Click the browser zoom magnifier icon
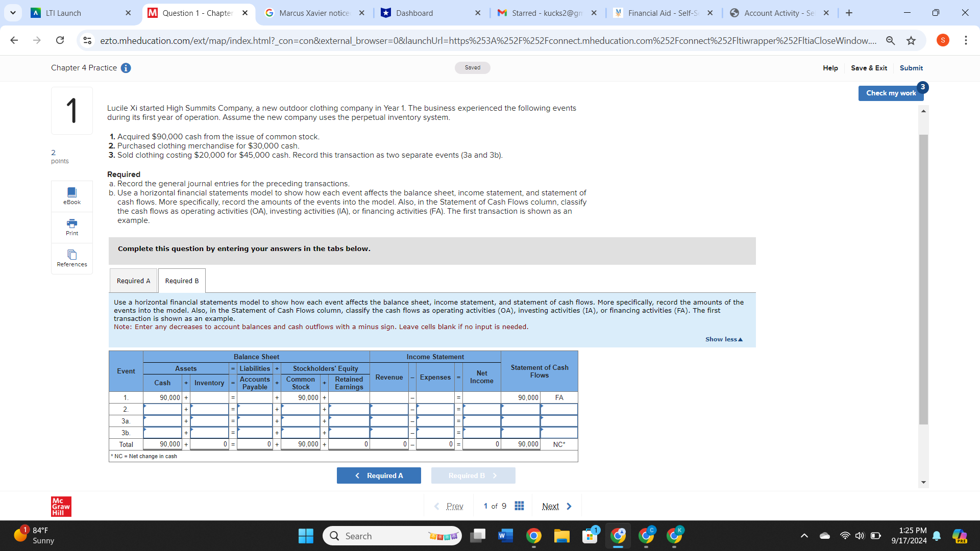 point(890,41)
